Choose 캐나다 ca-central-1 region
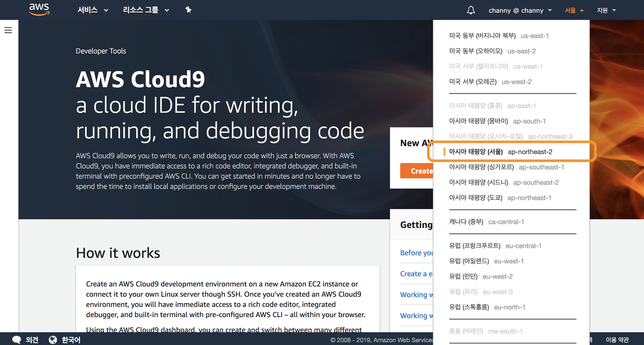 point(486,222)
